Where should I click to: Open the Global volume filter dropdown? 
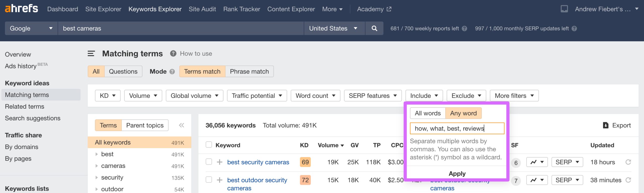coord(194,96)
